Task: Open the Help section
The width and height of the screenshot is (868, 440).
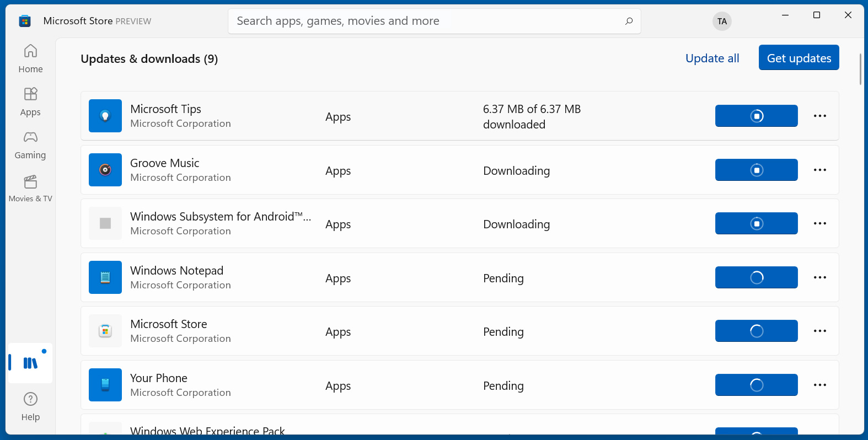Action: (30, 407)
